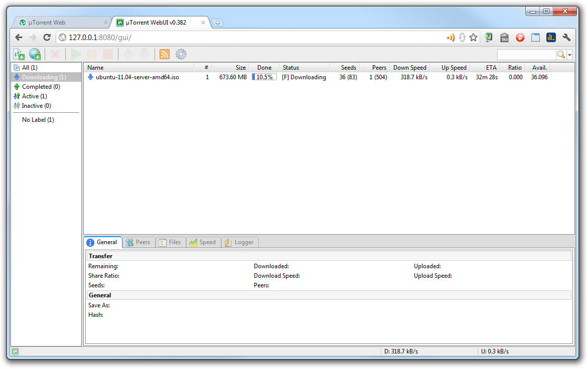
Task: Open the search engine dropdown arrow
Action: click(x=569, y=55)
